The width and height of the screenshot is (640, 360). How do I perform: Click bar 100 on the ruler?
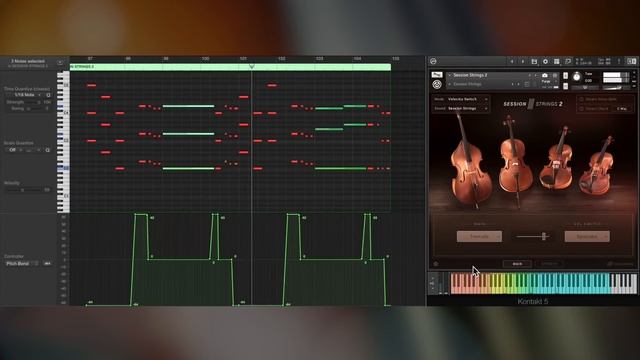tap(205, 59)
